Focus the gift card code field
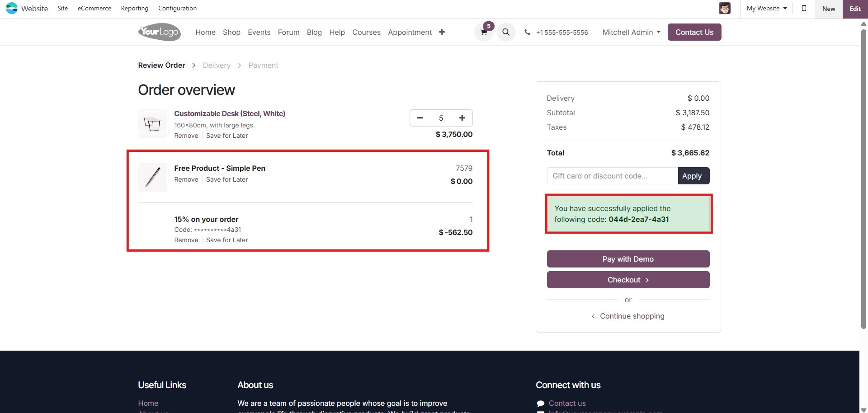Screen dimensions: 868x413 (x=612, y=176)
